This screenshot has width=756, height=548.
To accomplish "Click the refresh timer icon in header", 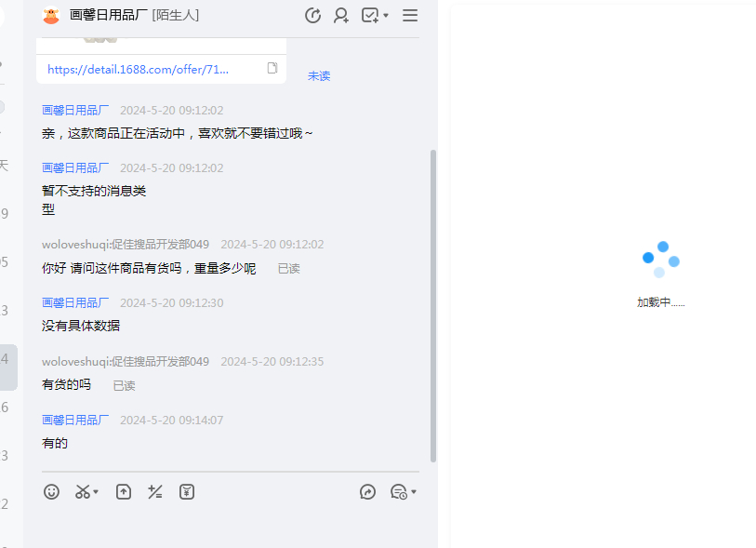I will click(312, 15).
